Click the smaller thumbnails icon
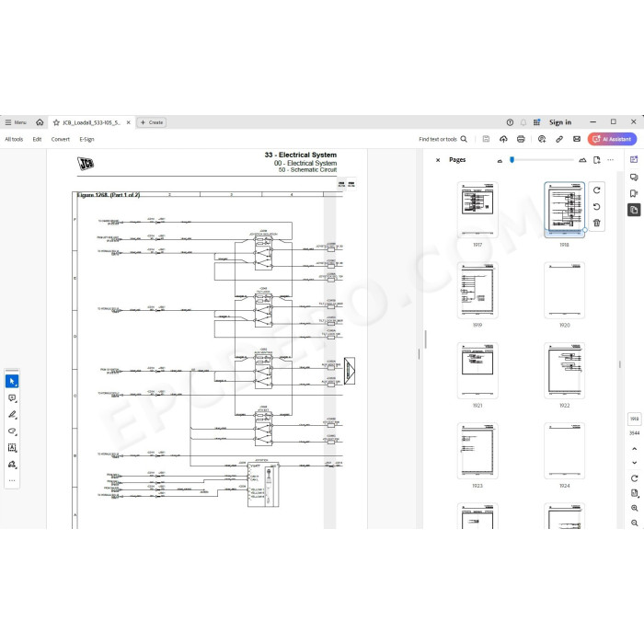The width and height of the screenshot is (644, 644). (500, 161)
